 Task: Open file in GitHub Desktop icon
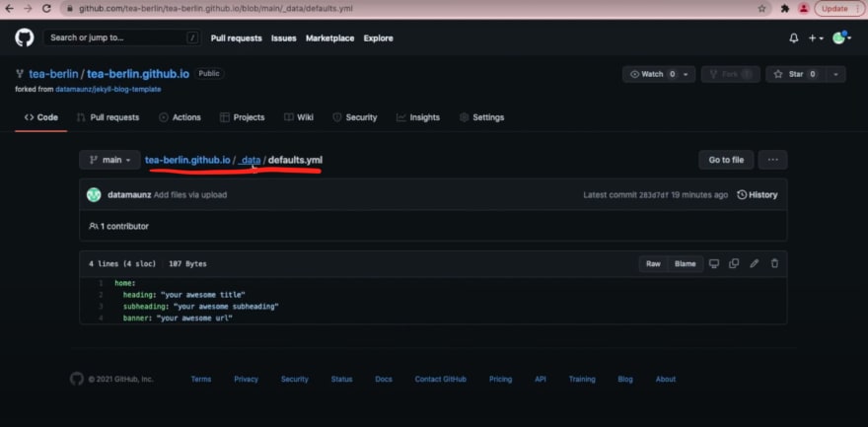click(x=714, y=263)
